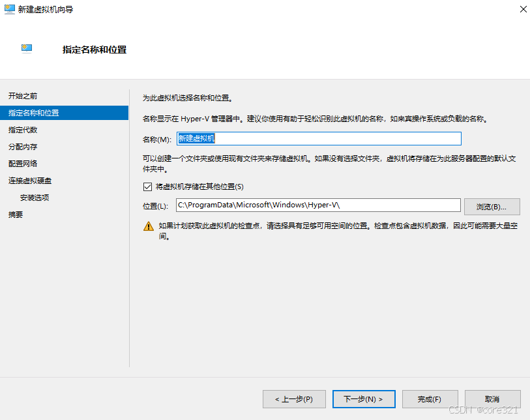
Task: Click the 为此虚拟机选择名称和位置 description text
Action: click(x=188, y=98)
